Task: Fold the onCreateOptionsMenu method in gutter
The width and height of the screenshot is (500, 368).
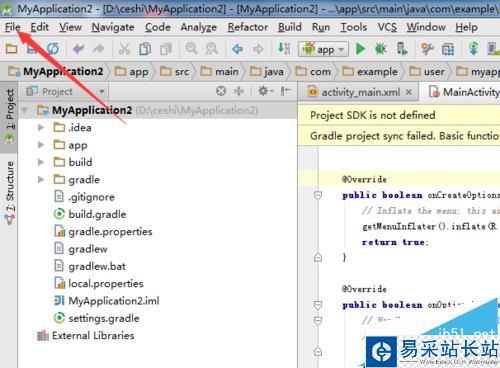Action: tap(318, 195)
